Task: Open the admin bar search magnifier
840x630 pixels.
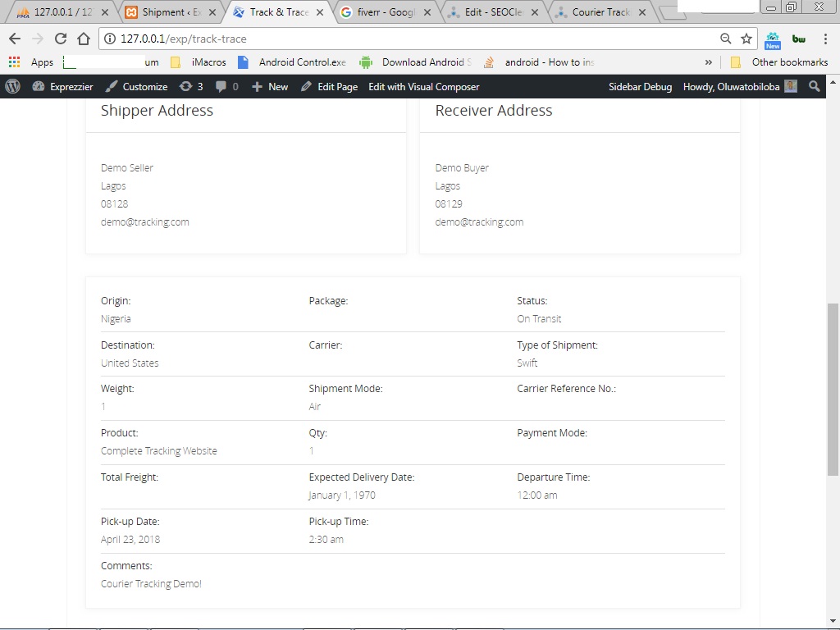Action: click(814, 86)
